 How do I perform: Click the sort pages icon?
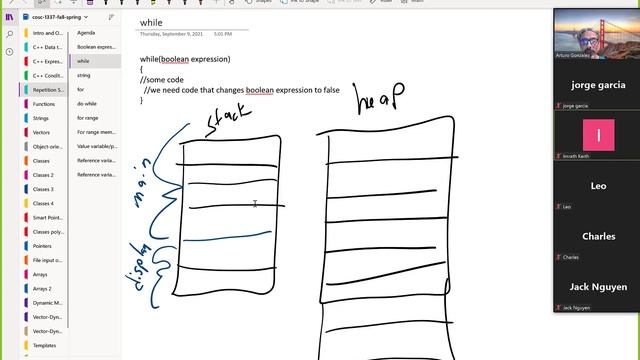tap(111, 17)
